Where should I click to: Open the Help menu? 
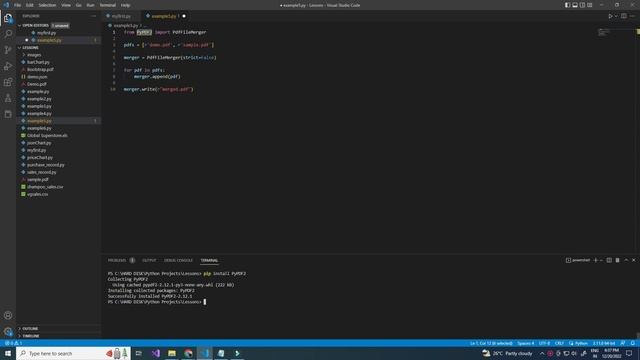tap(125, 5)
